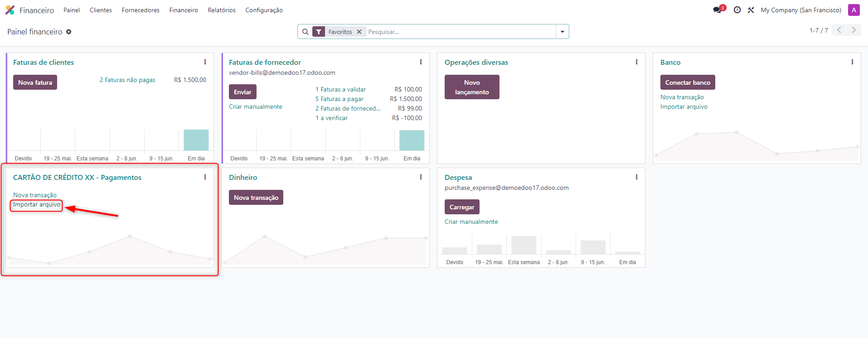868x338 pixels.
Task: Open the debug tools wrench icon
Action: point(751,10)
